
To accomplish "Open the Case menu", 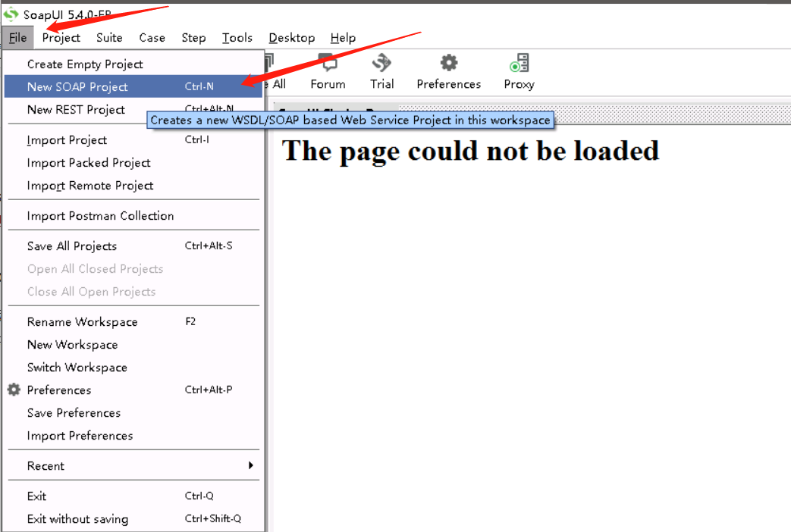I will pyautogui.click(x=152, y=38).
